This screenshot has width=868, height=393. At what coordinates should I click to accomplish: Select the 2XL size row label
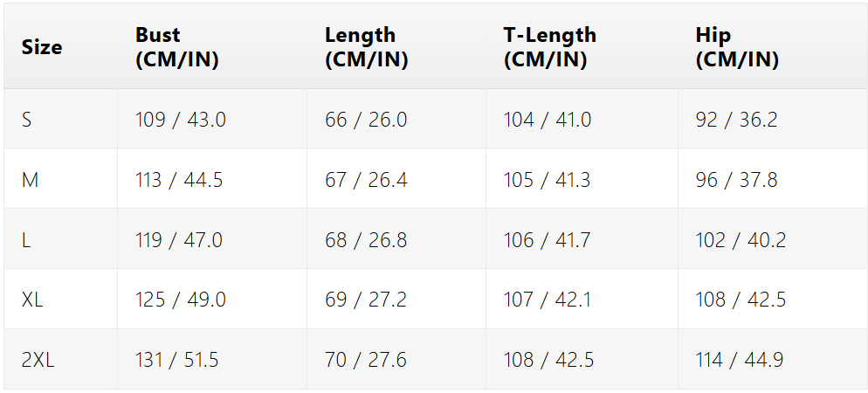(38, 361)
